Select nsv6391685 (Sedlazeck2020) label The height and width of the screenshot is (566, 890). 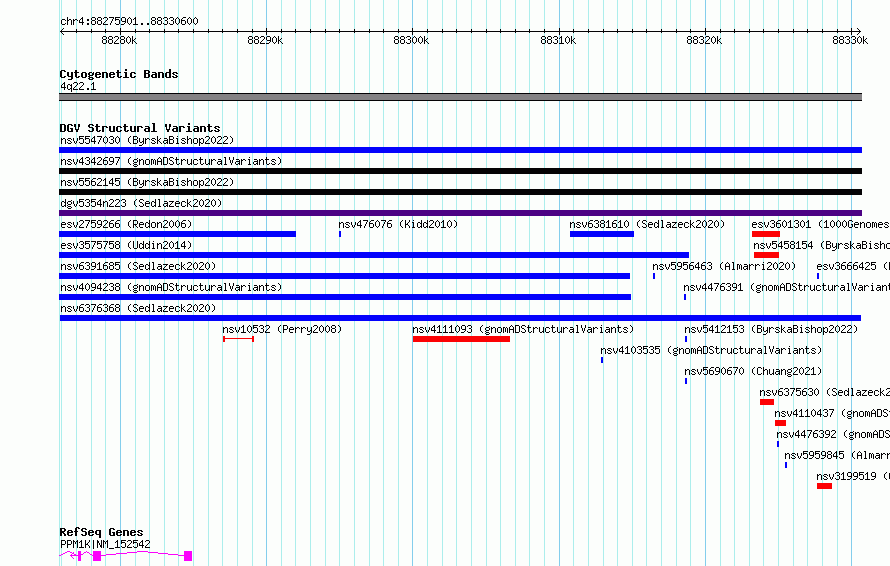[138, 266]
